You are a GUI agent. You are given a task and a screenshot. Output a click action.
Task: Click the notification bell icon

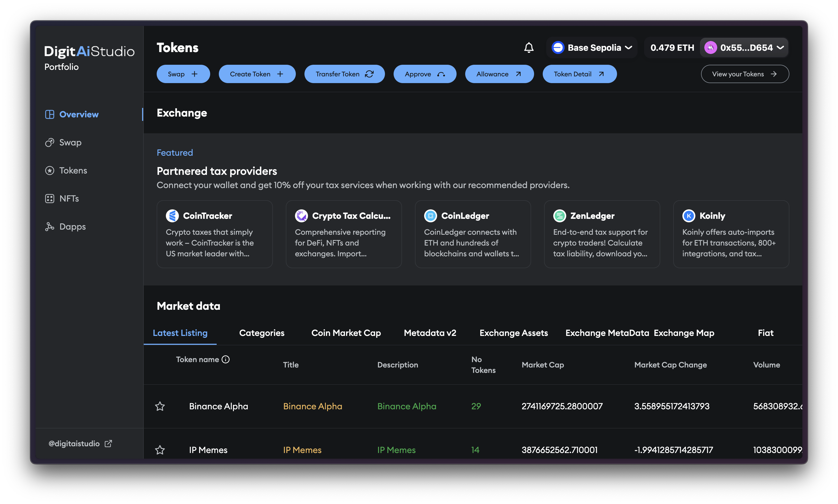tap(529, 47)
